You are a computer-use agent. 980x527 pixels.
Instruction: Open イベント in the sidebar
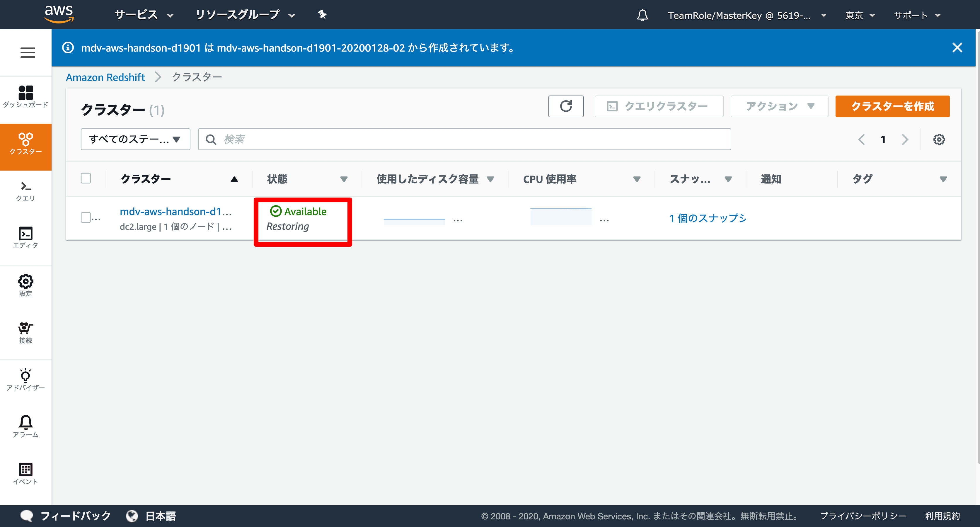[x=25, y=474]
